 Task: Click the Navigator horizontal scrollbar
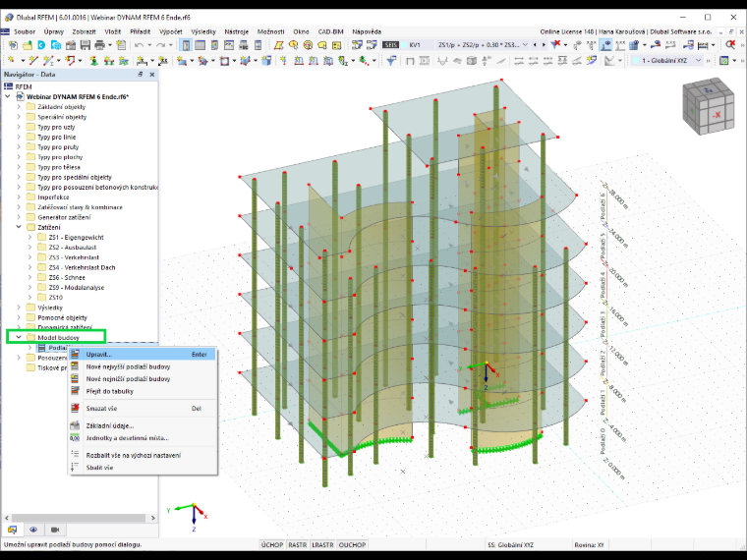pyautogui.click(x=79, y=518)
